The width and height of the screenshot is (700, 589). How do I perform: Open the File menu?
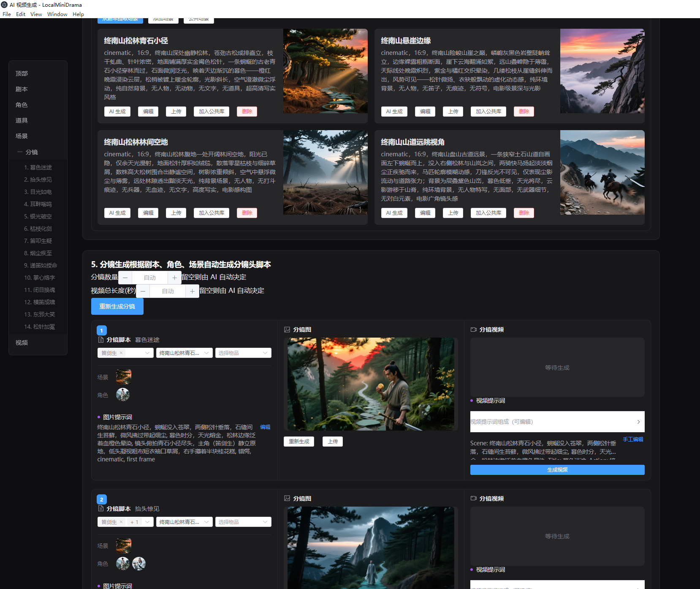7,14
